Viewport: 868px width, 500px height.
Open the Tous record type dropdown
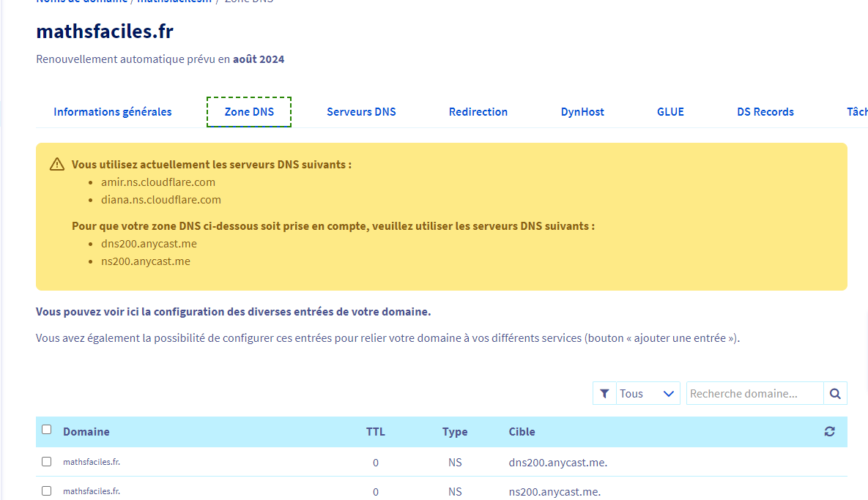click(x=648, y=394)
